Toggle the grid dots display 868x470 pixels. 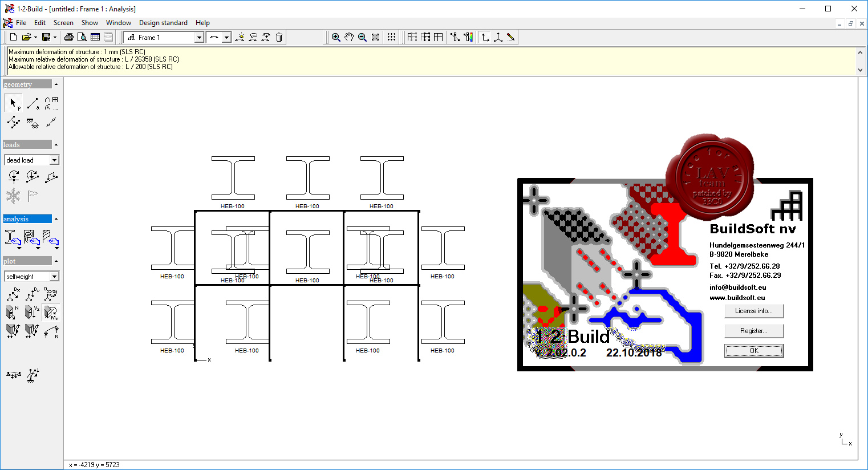click(391, 37)
